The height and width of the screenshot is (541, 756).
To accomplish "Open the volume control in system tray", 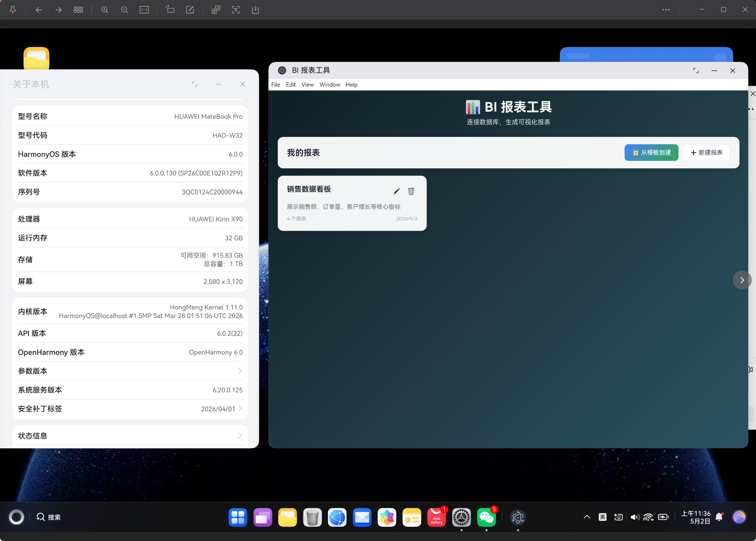I will (635, 517).
